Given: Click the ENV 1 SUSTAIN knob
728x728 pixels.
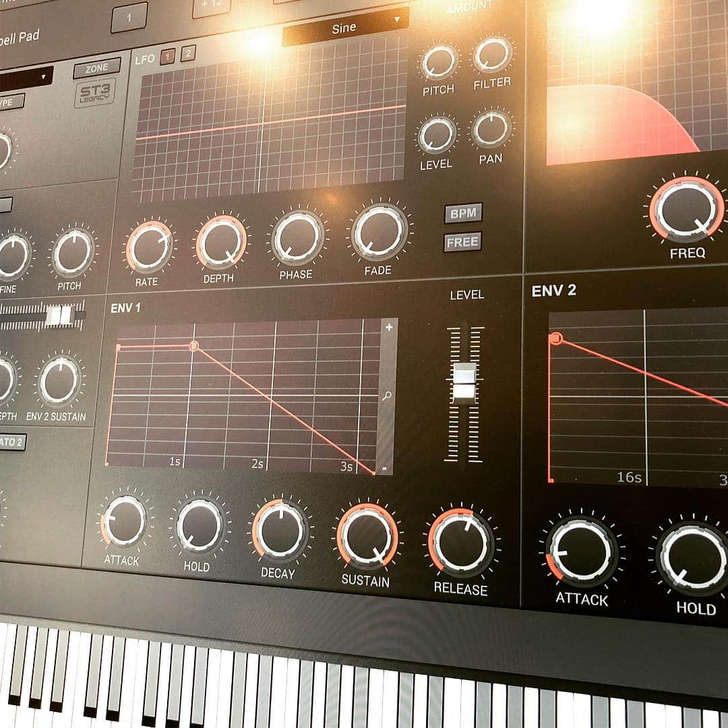Looking at the screenshot, I should tap(367, 537).
